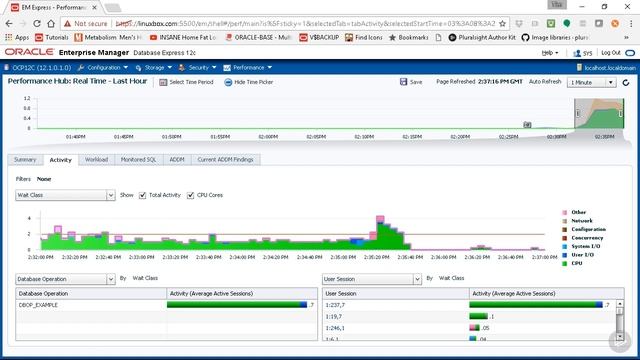Open the Tutorials bookmark
Image resolution: width=640 pixels, height=360 pixels.
51,38
